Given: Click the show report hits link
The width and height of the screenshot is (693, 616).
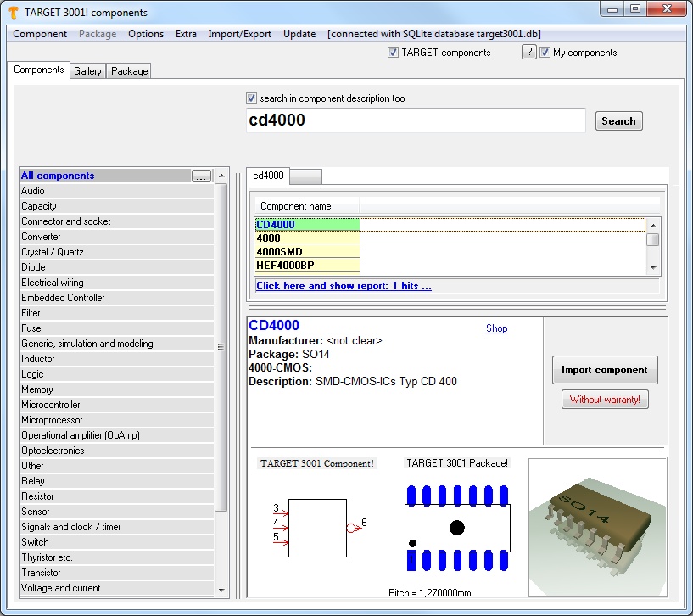Looking at the screenshot, I should pyautogui.click(x=344, y=286).
